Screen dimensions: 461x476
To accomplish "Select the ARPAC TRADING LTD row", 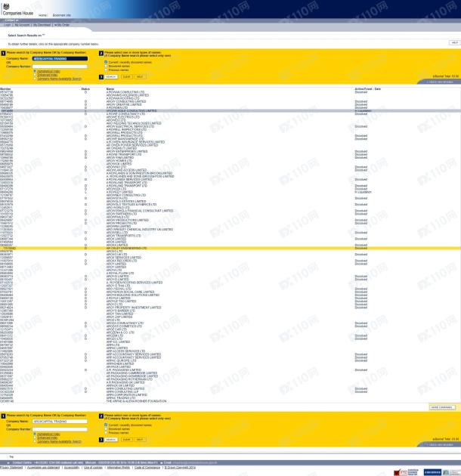I will [230, 398].
